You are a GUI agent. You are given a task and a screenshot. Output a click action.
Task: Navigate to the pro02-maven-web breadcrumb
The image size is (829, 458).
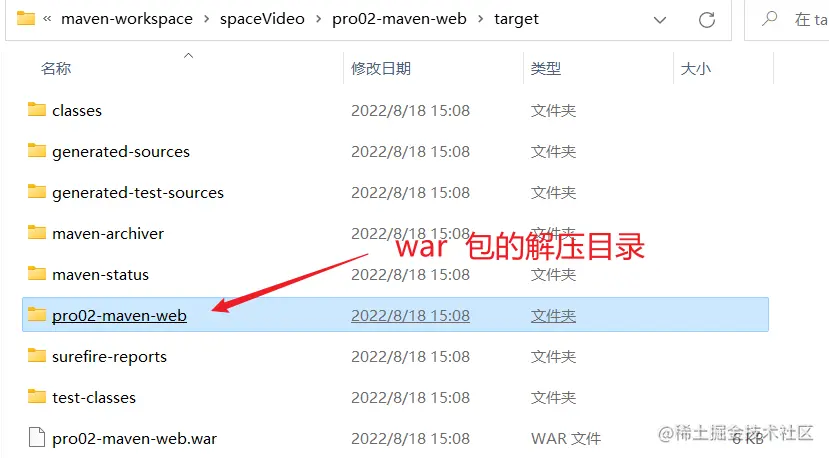pos(399,19)
